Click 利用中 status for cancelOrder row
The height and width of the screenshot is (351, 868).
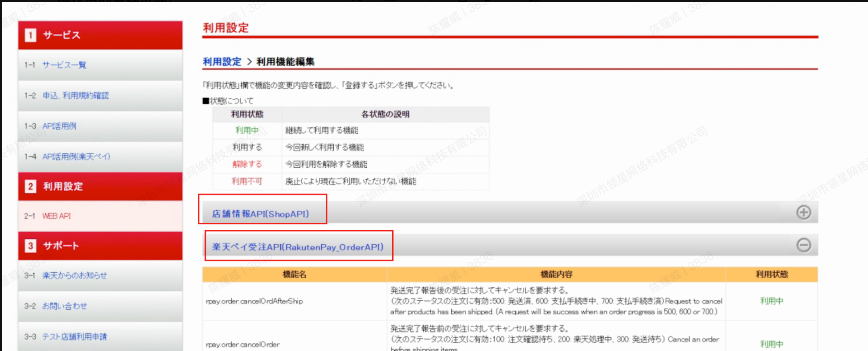(x=772, y=344)
